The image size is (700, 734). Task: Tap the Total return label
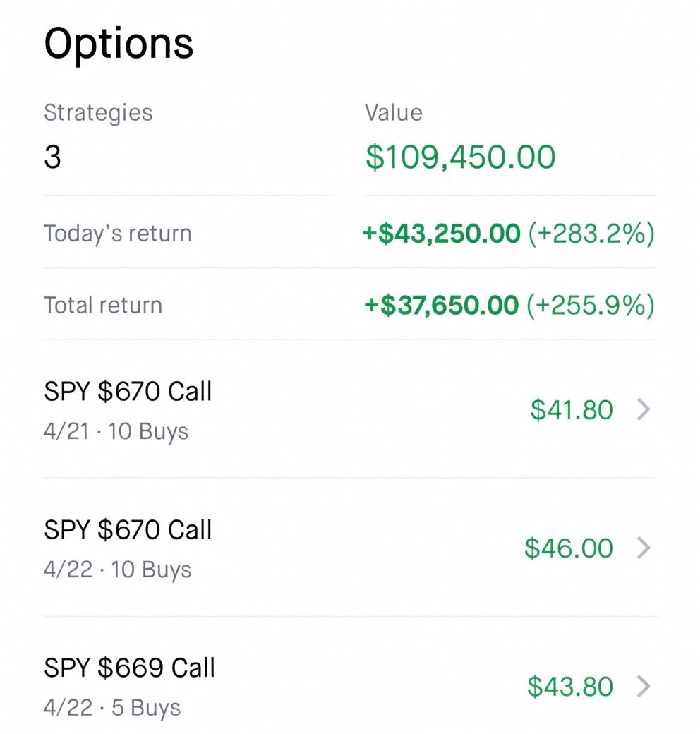click(103, 305)
